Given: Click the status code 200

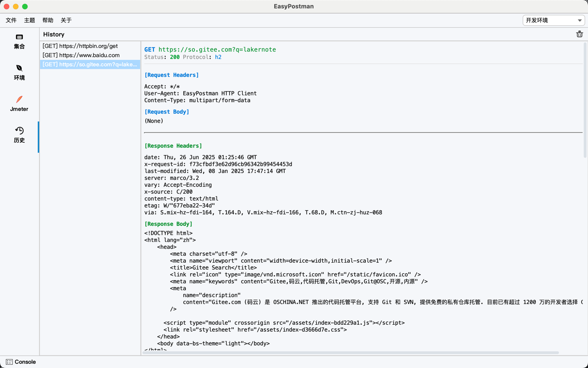Looking at the screenshot, I should click(175, 57).
